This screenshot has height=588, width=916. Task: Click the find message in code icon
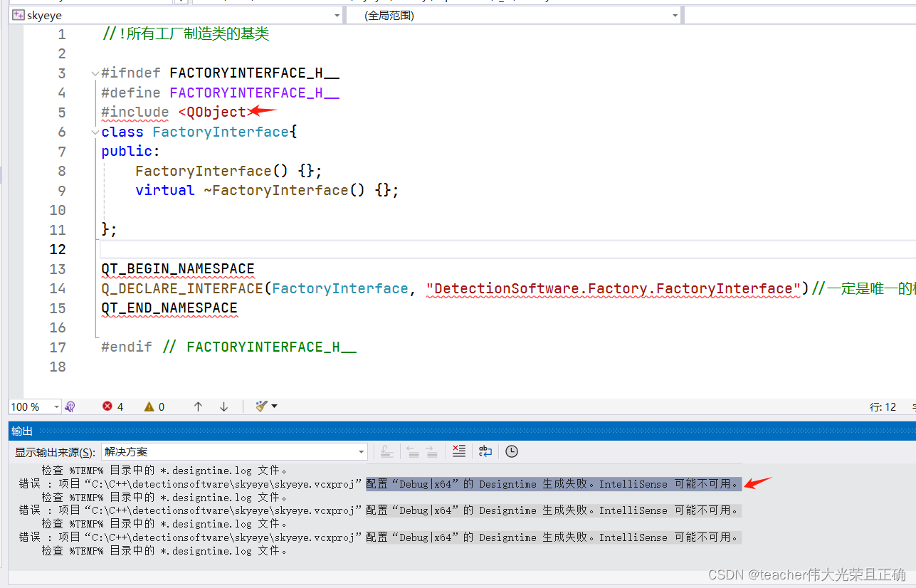pos(386,451)
